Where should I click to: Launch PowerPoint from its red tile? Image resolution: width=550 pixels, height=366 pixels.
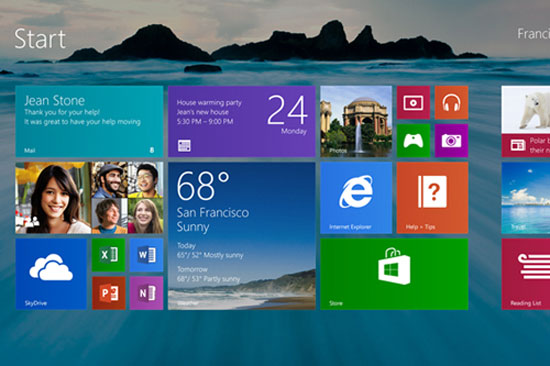[108, 293]
